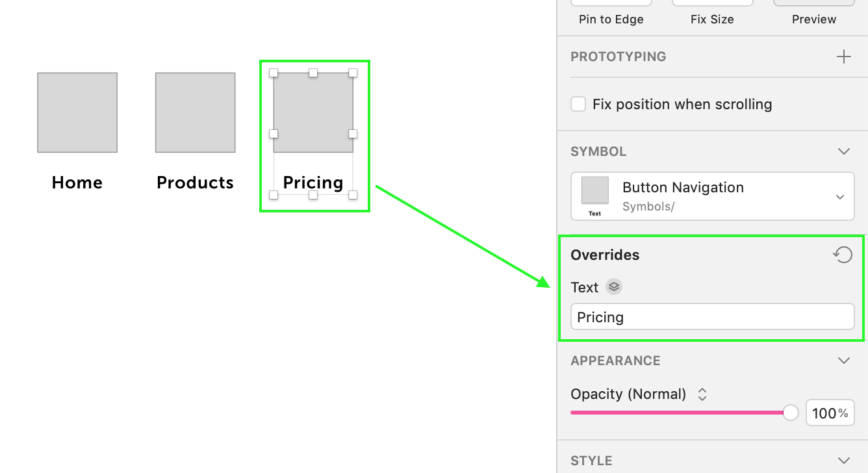Open the Button Navigation symbol dropdown
Viewport: 868px width, 473px height.
tap(841, 196)
